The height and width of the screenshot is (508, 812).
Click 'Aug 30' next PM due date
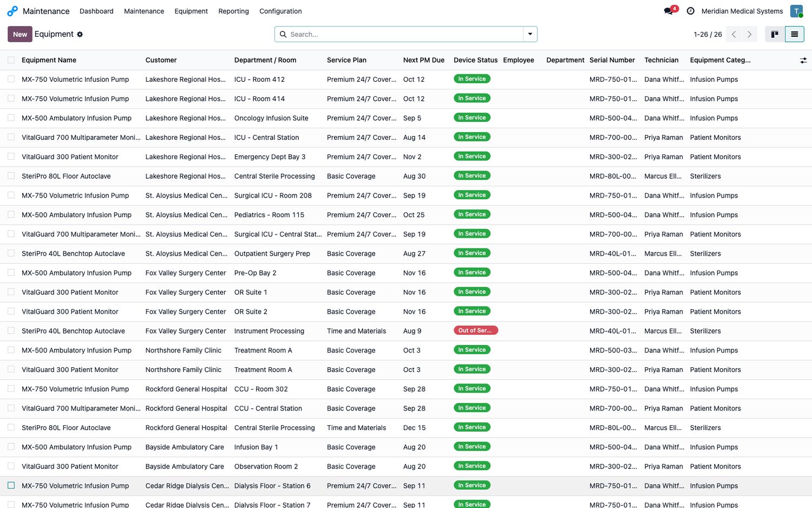tap(414, 176)
